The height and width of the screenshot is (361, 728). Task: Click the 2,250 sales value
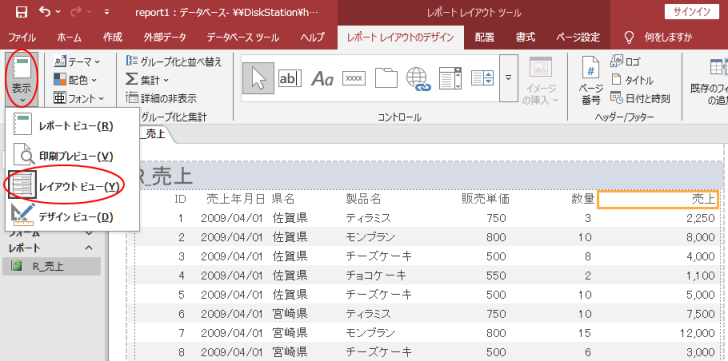[x=701, y=218]
